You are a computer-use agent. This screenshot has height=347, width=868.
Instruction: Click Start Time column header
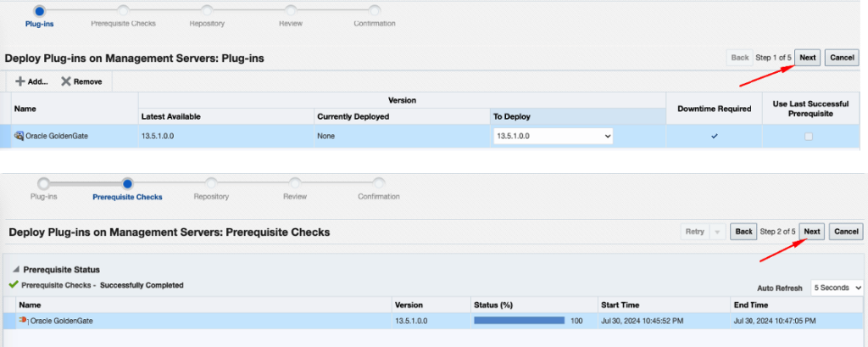pos(665,305)
